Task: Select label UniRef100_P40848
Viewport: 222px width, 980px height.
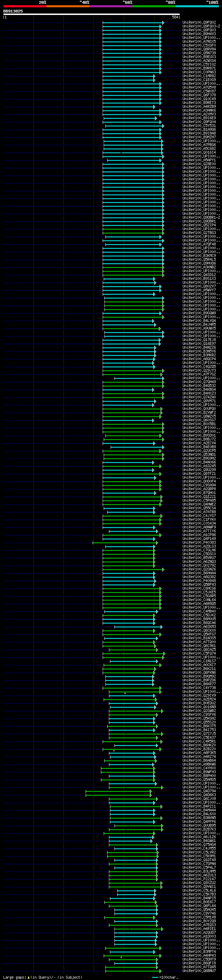Action: point(199,581)
